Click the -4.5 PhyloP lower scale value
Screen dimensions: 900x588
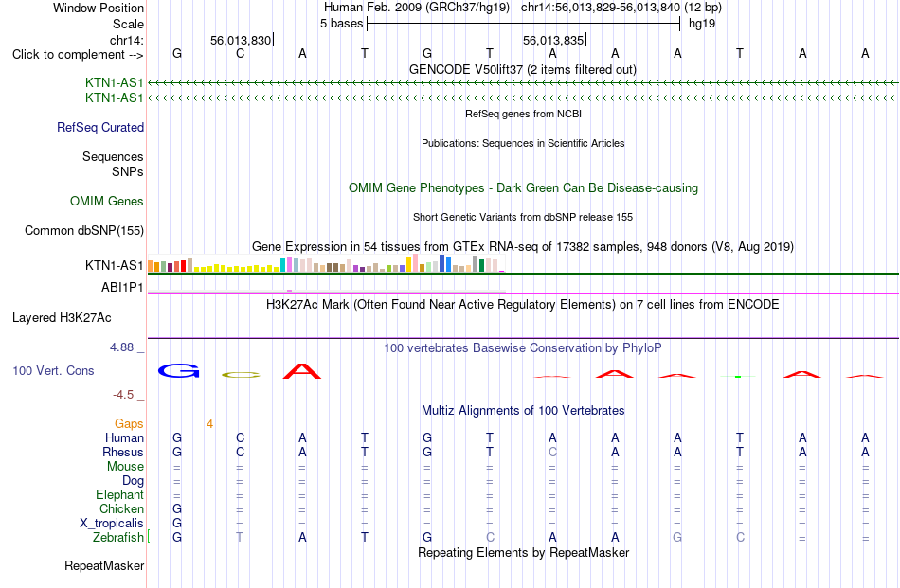click(x=123, y=395)
